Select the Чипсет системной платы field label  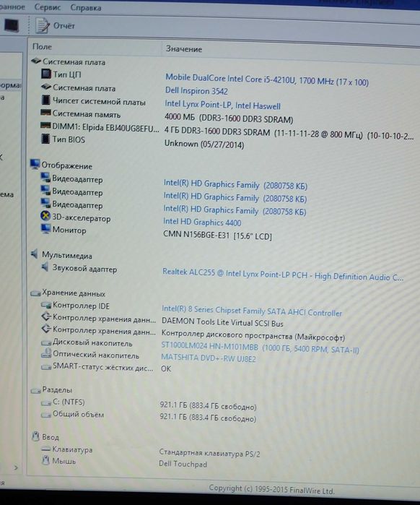pyautogui.click(x=99, y=102)
